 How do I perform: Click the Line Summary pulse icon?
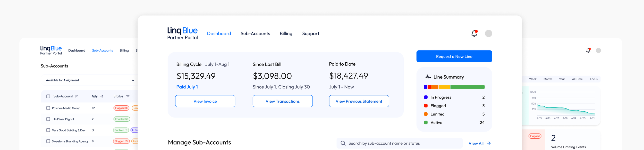[428, 77]
